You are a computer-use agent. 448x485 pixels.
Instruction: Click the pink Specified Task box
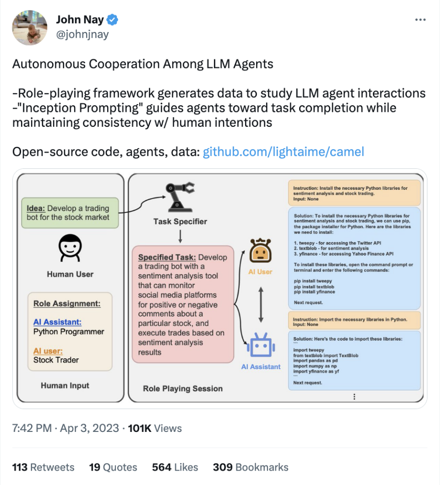point(183,304)
